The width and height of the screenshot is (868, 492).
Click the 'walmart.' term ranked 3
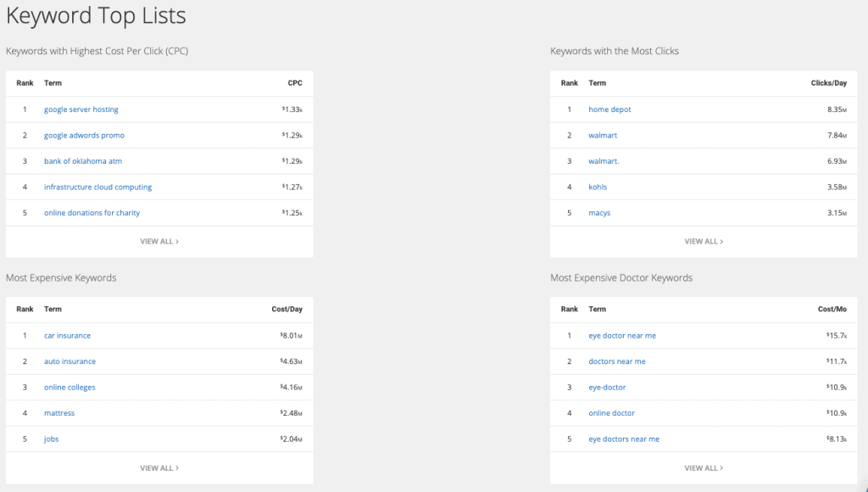coord(604,161)
